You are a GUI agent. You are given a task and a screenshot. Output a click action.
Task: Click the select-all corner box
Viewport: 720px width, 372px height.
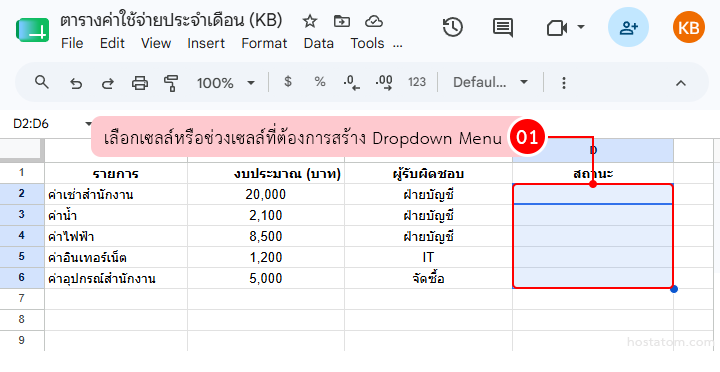[x=22, y=150]
